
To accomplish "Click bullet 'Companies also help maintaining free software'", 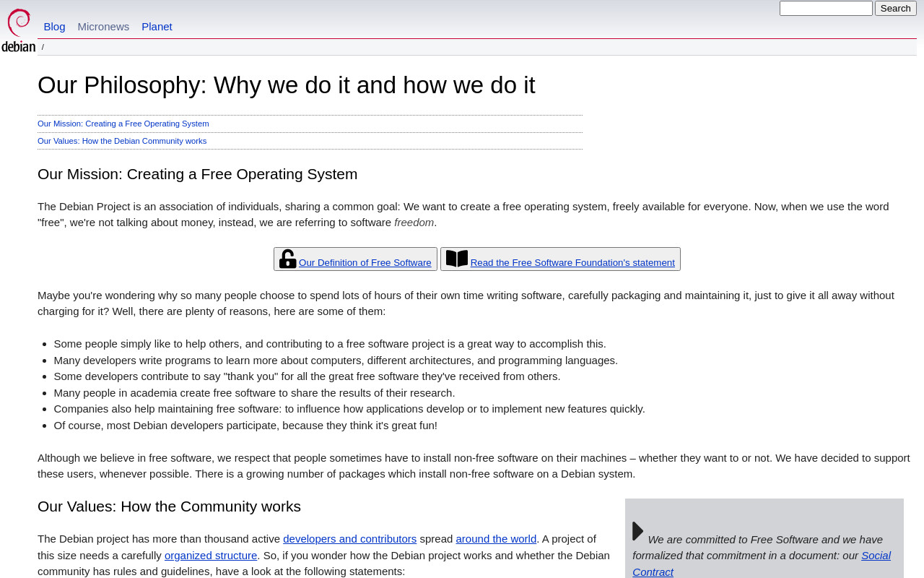I will pos(349,409).
